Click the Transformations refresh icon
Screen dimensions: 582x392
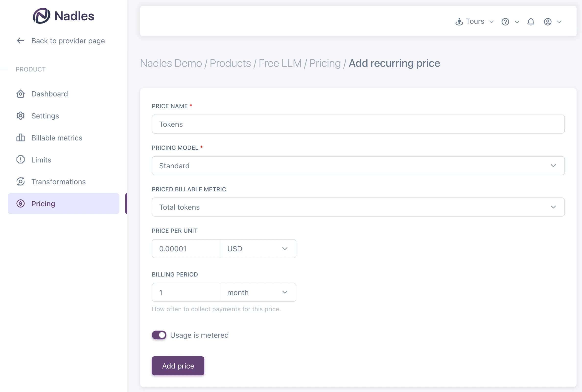(x=20, y=182)
